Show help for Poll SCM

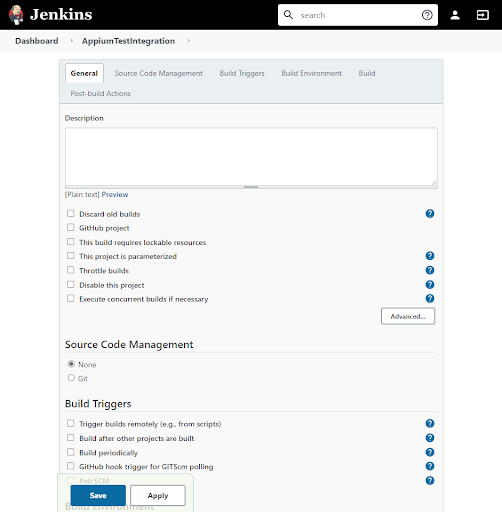(430, 480)
